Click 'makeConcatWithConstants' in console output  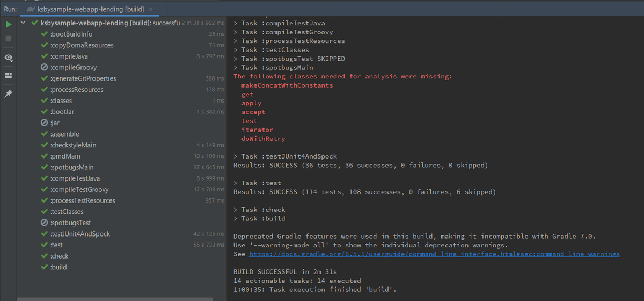[x=287, y=85]
